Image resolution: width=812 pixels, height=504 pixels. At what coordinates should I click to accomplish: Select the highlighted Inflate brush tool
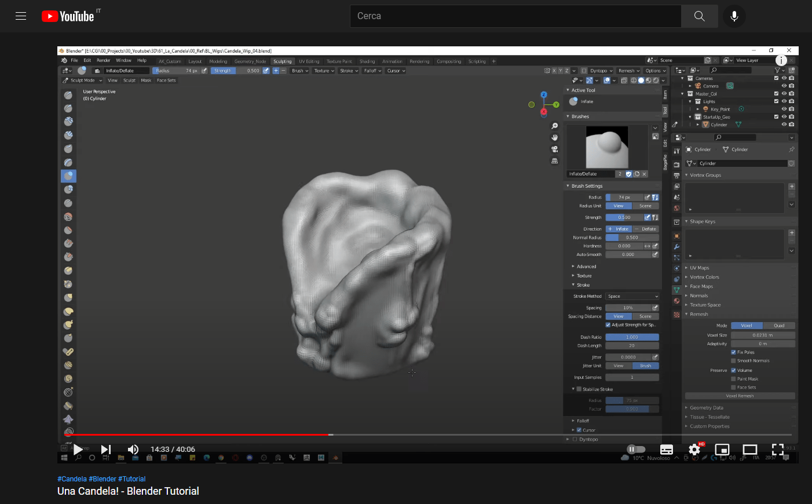[68, 176]
